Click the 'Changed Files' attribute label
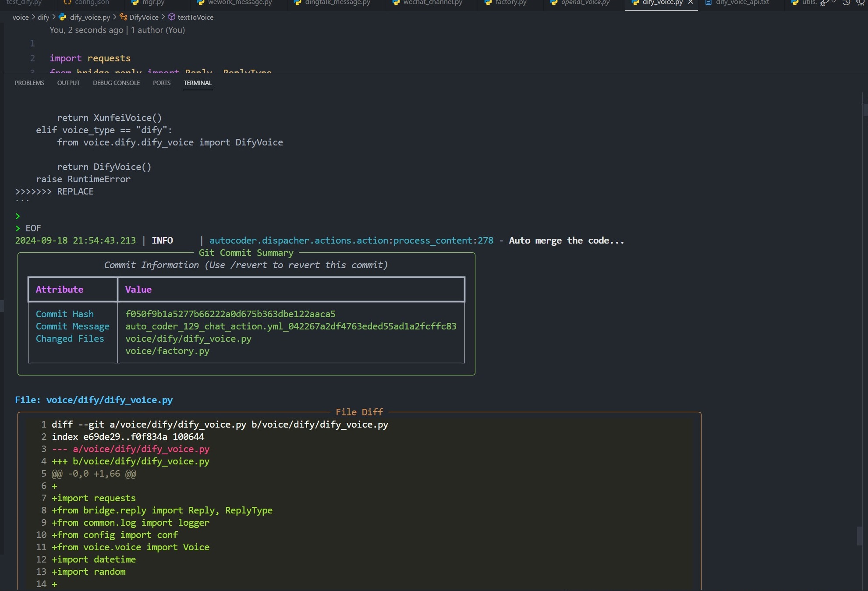Image resolution: width=868 pixels, height=591 pixels. [x=70, y=339]
